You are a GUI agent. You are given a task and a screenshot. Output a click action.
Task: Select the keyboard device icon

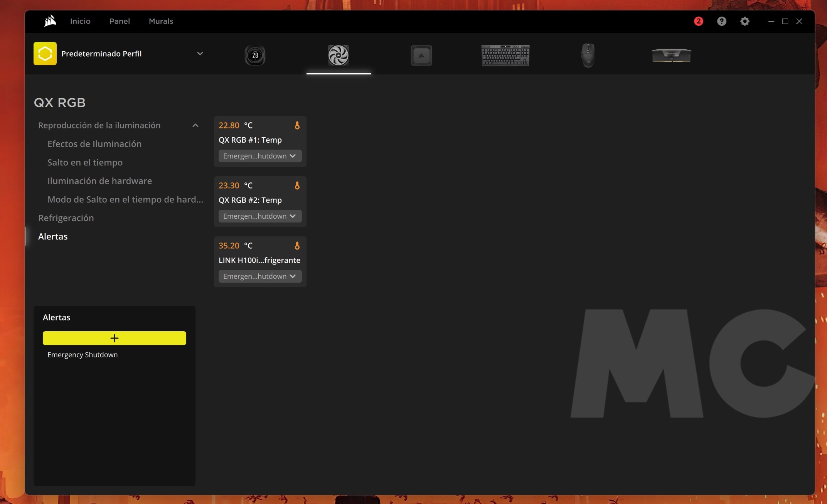pyautogui.click(x=505, y=55)
